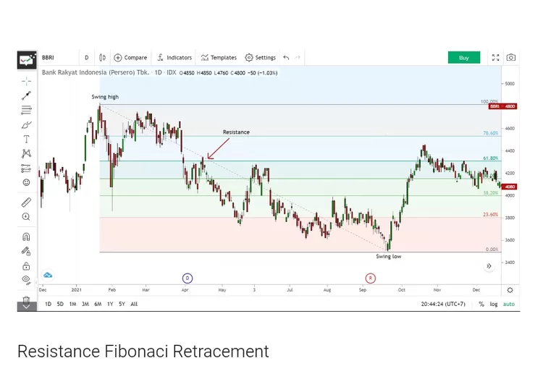Select the 1Y time range

click(110, 304)
